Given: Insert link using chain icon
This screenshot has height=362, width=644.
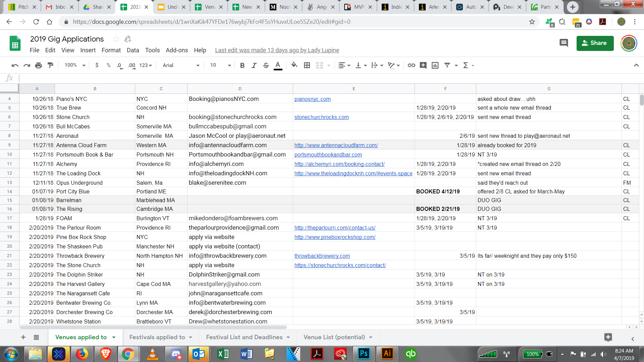Looking at the screenshot, I should (412, 65).
